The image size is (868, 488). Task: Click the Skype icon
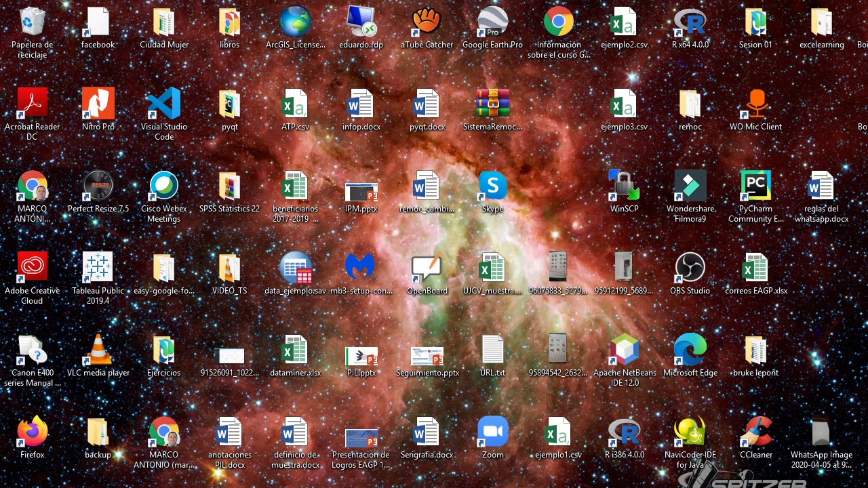pos(492,186)
